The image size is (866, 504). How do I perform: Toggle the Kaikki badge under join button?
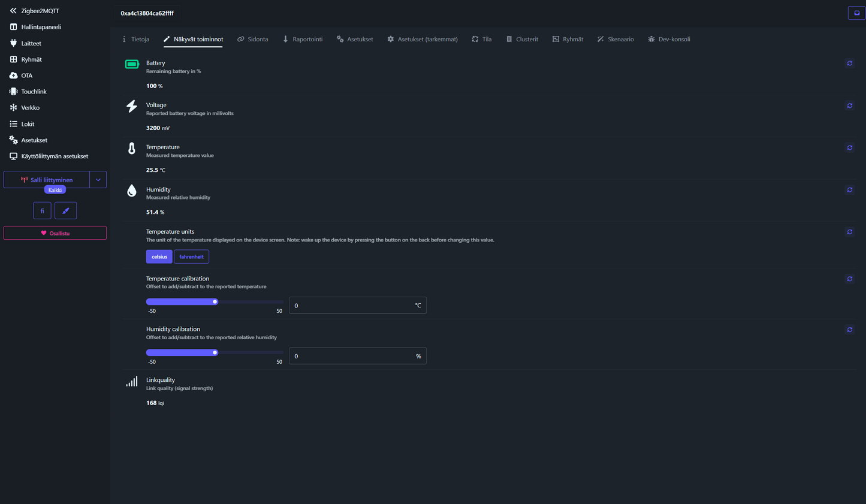(55, 190)
